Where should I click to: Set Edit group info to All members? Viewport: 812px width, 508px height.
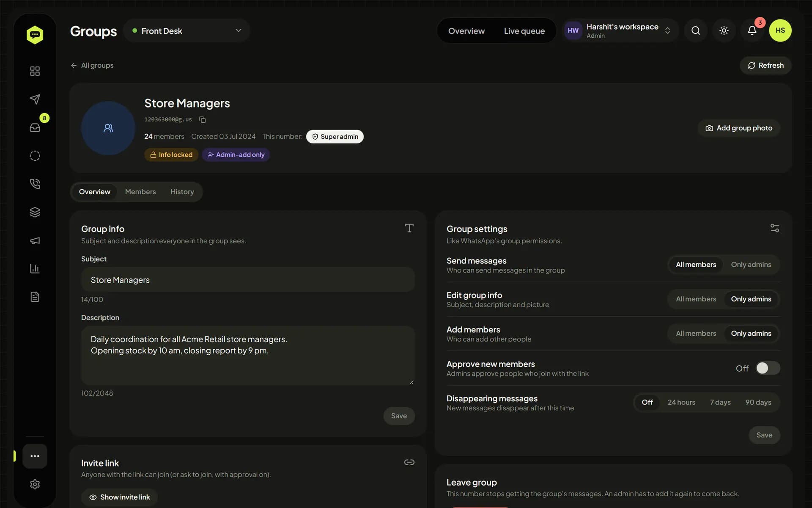pyautogui.click(x=696, y=299)
